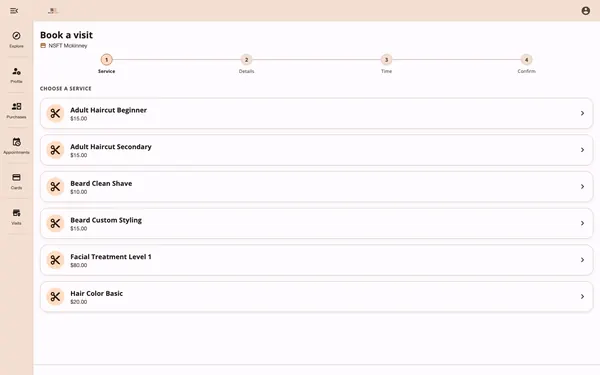Click the Book a visit heading
This screenshot has height=375, width=600.
pyautogui.click(x=66, y=35)
